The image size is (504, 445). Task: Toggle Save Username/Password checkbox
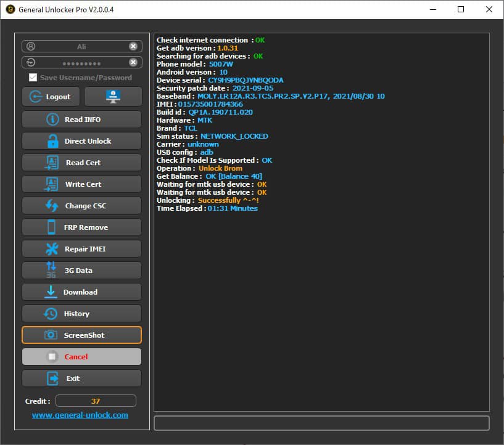pos(33,78)
